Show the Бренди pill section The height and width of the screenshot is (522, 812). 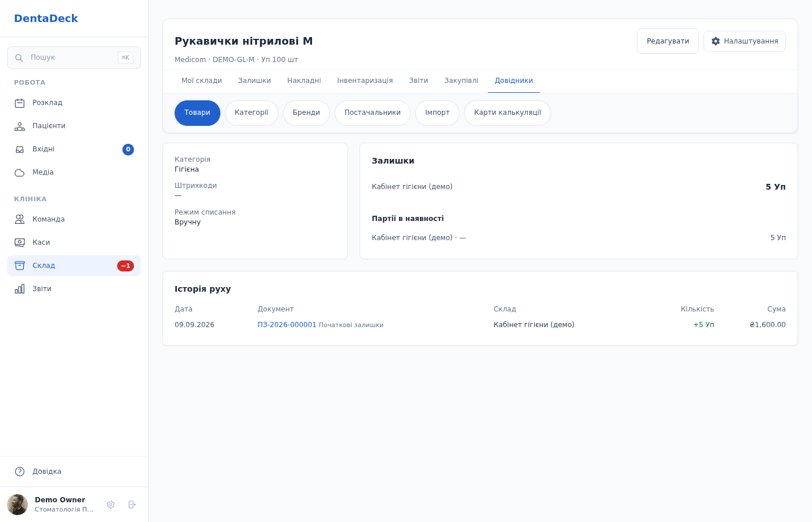306,113
